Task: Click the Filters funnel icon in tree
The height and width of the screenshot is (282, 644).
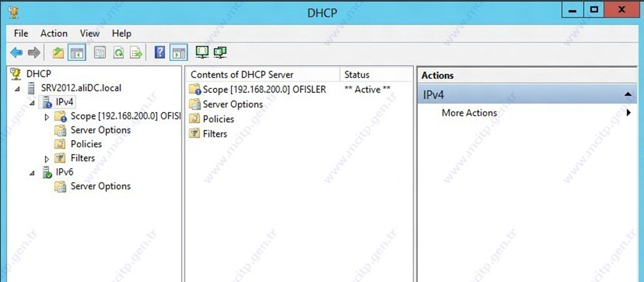Action: tap(60, 158)
